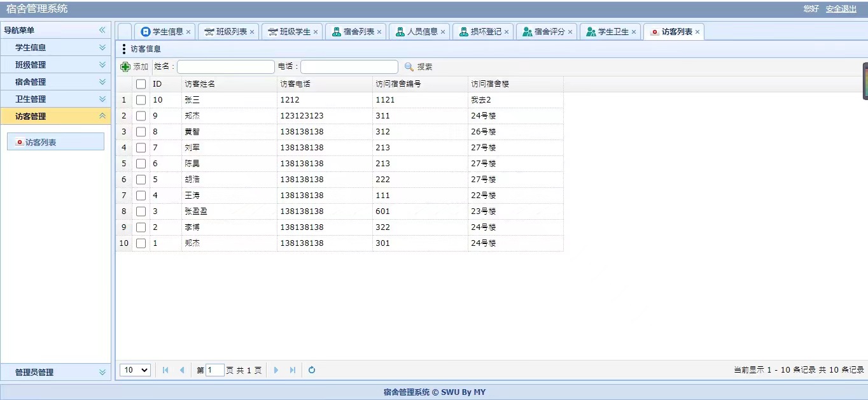Click the magnifier search icon
The image size is (868, 400).
click(x=409, y=67)
